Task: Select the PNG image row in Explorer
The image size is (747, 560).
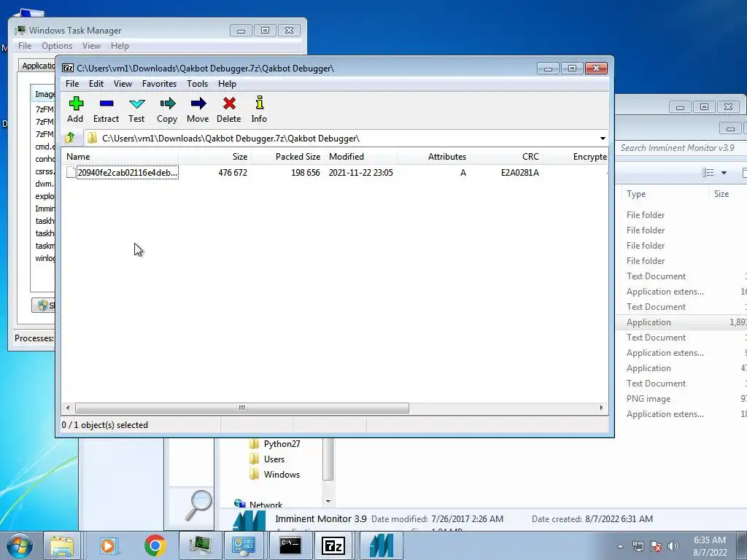Action: [681, 399]
